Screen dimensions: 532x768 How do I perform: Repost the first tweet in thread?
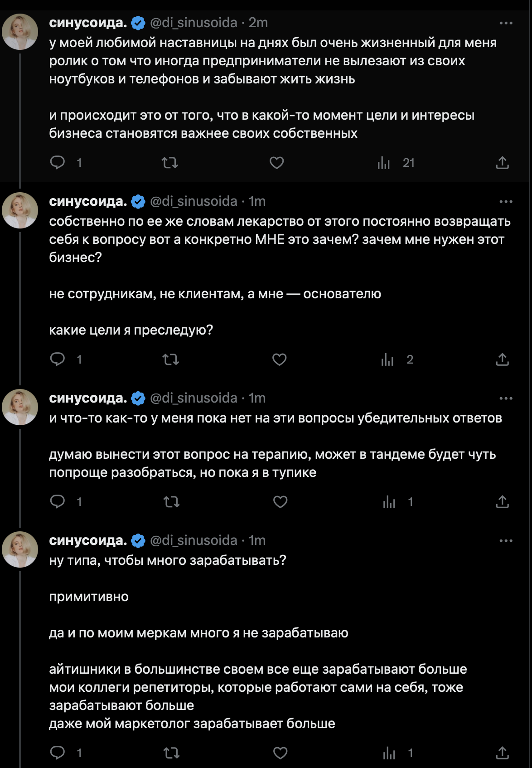170,162
